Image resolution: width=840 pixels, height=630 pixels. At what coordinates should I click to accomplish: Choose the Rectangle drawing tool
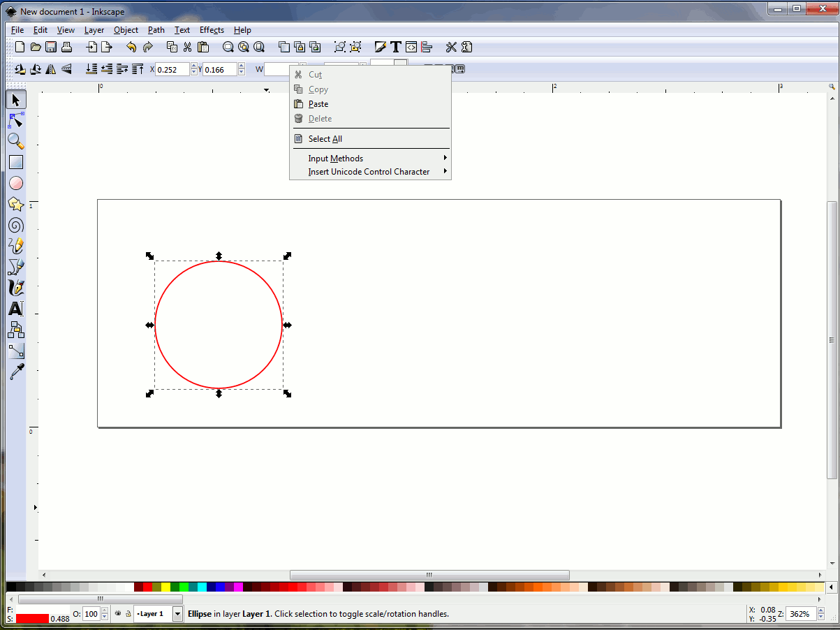point(16,162)
